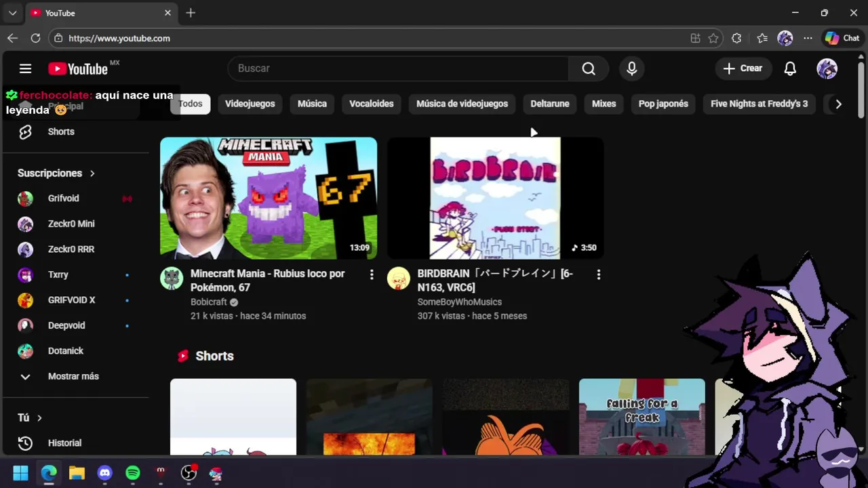Select the Vocaloides filter chip

point(372,104)
